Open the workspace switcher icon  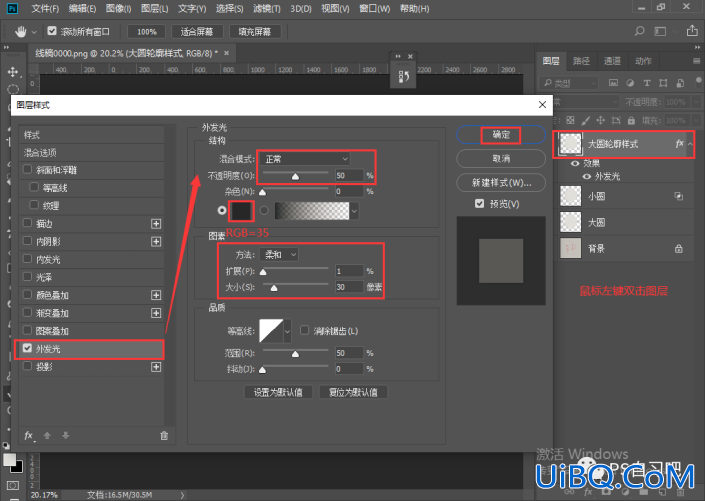(660, 31)
